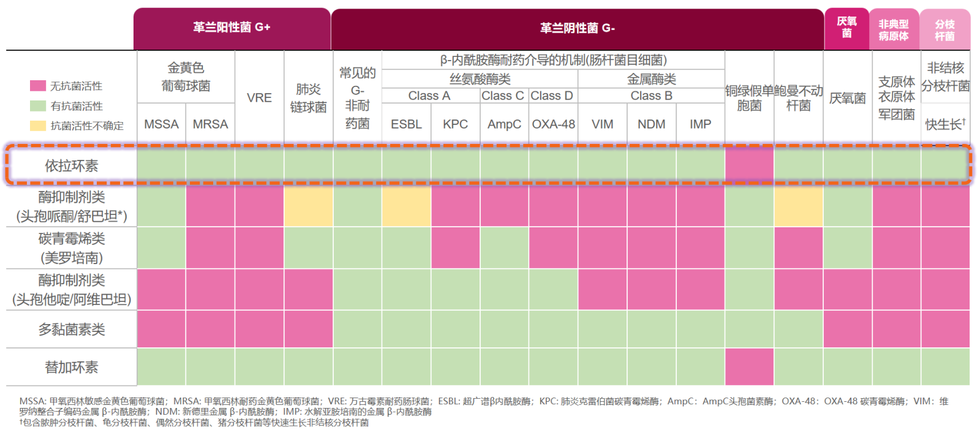Click the "OXA-48" column header

click(x=553, y=124)
